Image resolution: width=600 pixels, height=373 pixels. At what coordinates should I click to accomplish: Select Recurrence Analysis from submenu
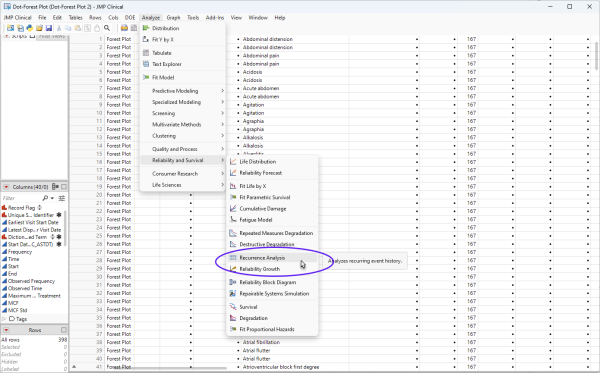point(272,258)
